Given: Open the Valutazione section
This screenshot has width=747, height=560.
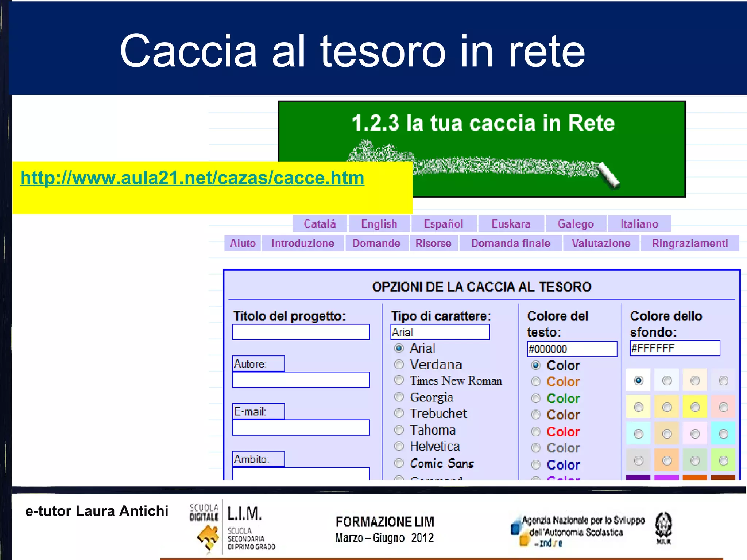Looking at the screenshot, I should 601,243.
